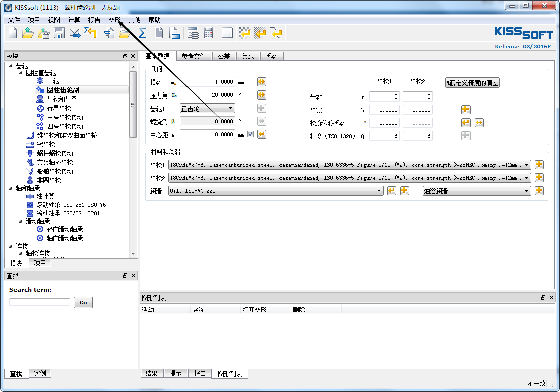Image resolution: width=560 pixels, height=392 pixels.
Task: Open the 文件 menu
Action: tap(14, 20)
